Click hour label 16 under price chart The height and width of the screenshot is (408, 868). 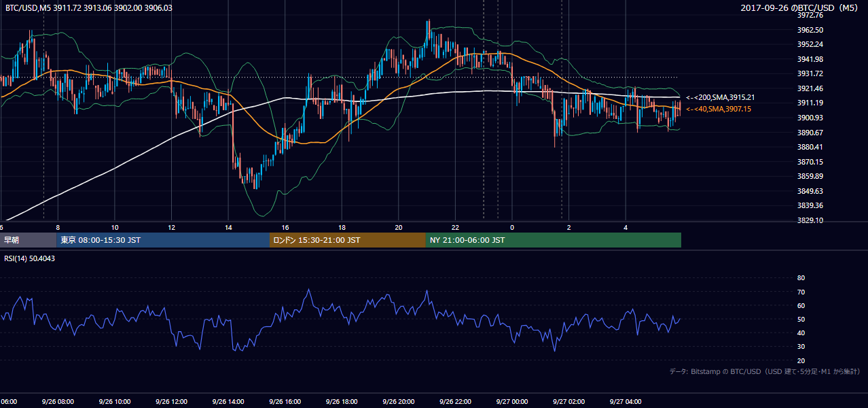coord(285,227)
